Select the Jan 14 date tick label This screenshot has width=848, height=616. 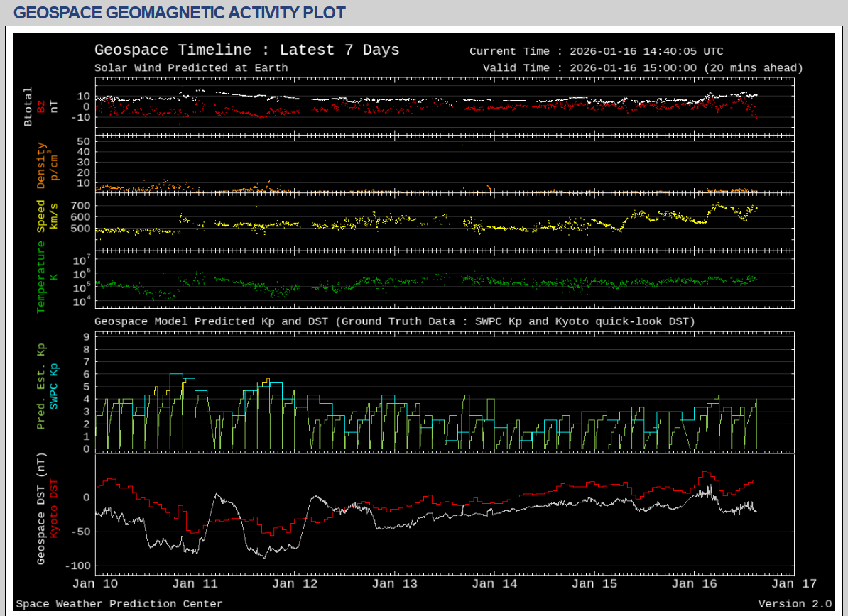[x=494, y=584]
